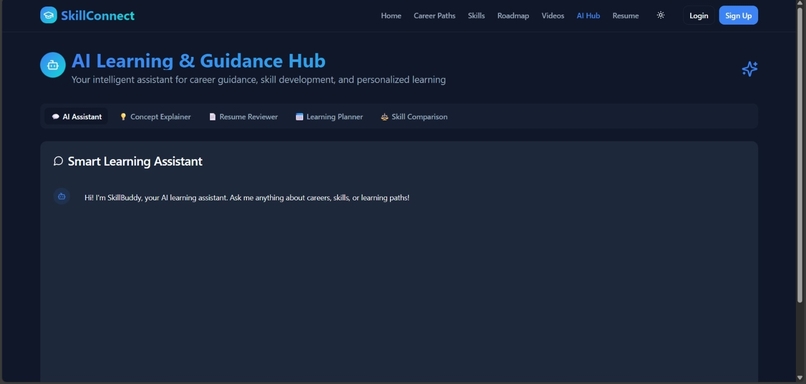Open the Skills nav item

[476, 16]
